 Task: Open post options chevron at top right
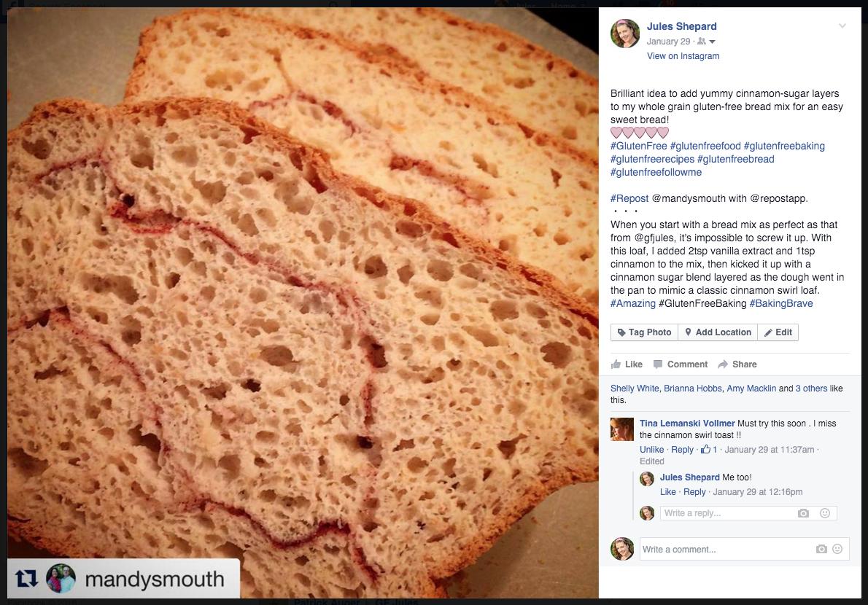pos(842,26)
